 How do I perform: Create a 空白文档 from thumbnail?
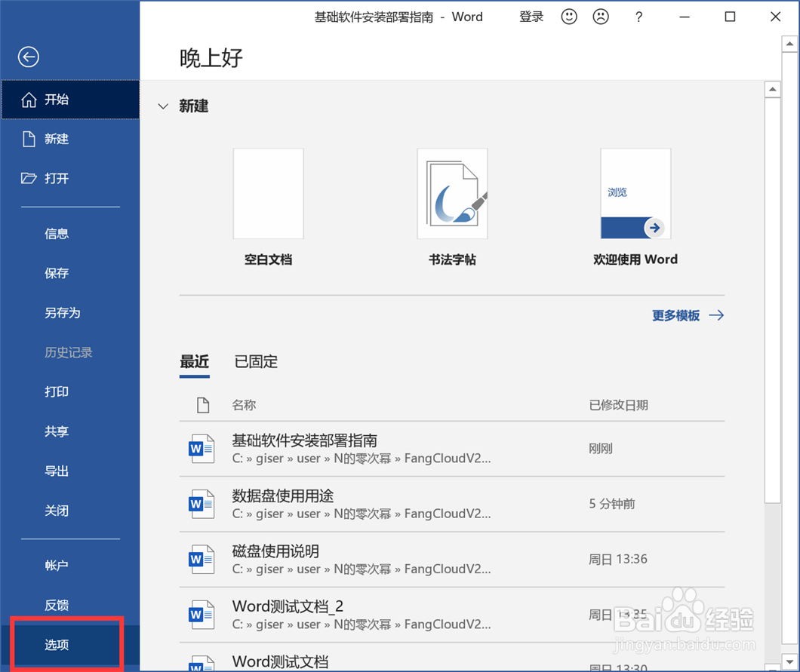click(269, 194)
